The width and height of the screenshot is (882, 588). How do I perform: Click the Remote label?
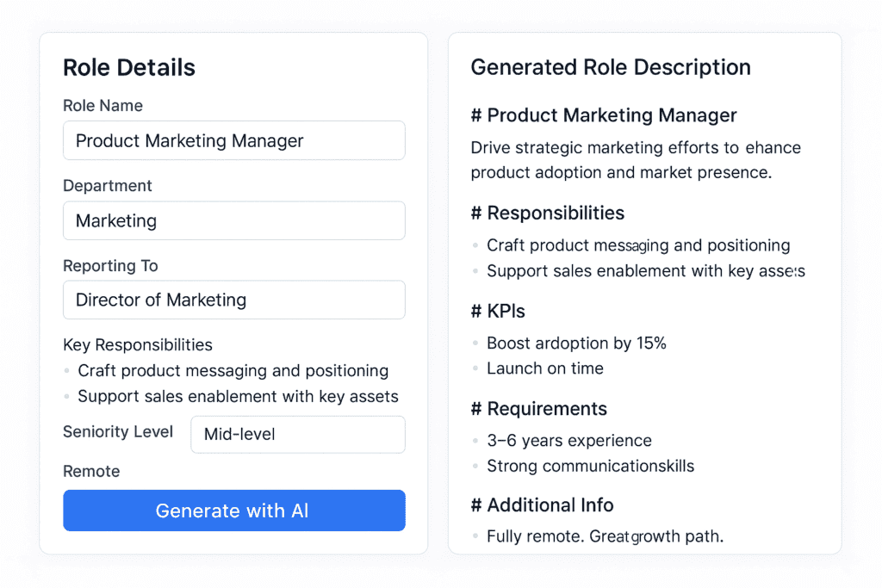pos(91,471)
